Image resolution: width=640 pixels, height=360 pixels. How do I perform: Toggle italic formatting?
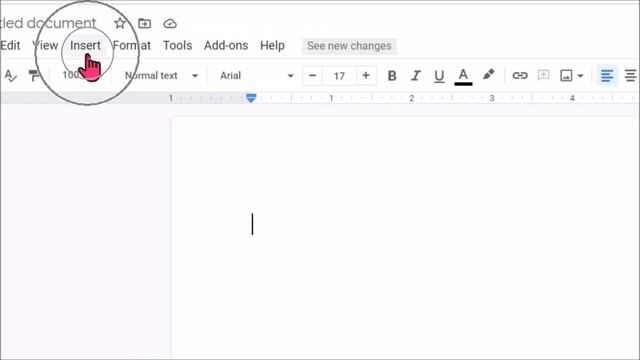click(x=416, y=76)
